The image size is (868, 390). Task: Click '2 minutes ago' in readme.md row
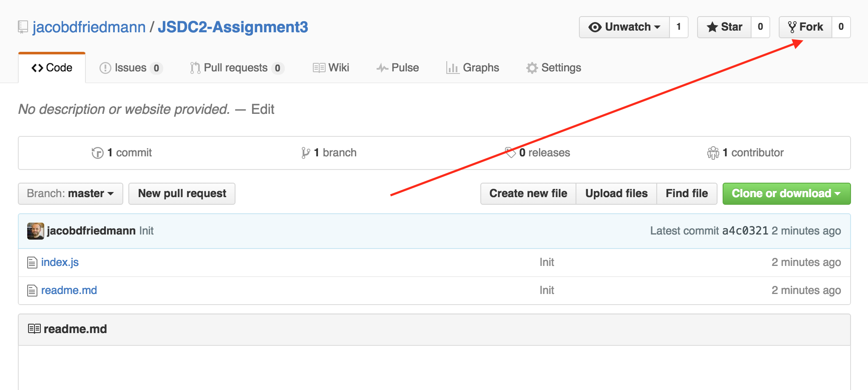pyautogui.click(x=806, y=291)
